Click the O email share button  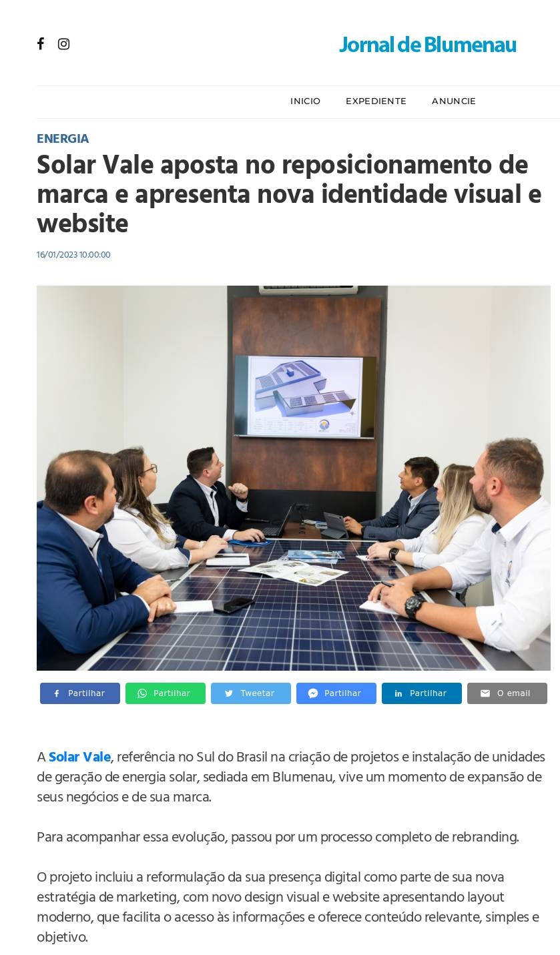click(507, 693)
